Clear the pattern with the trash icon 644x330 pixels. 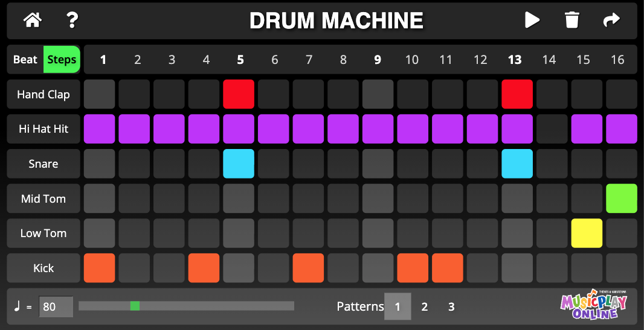pyautogui.click(x=572, y=21)
